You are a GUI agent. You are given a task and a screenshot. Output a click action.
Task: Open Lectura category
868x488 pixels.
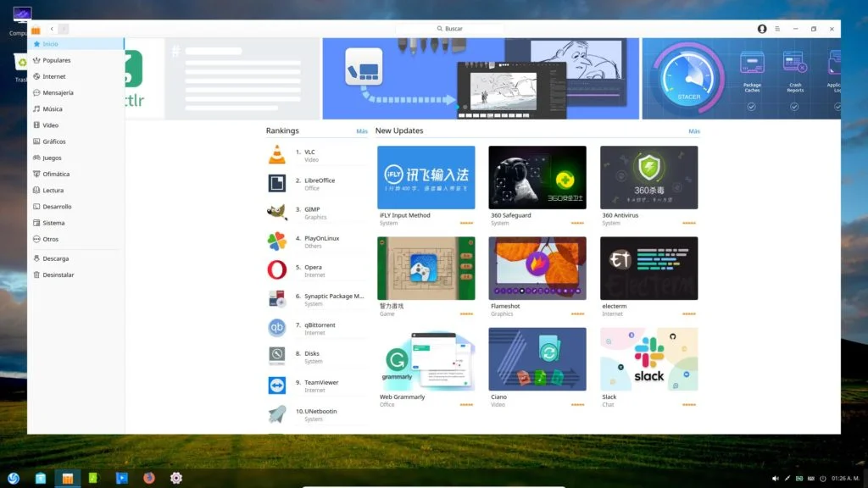click(75, 191)
